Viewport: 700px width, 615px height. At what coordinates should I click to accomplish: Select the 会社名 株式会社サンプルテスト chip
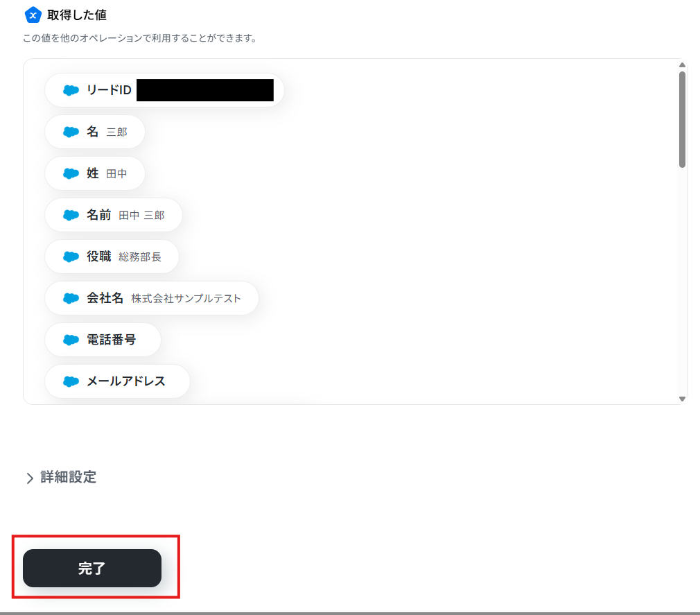(152, 298)
